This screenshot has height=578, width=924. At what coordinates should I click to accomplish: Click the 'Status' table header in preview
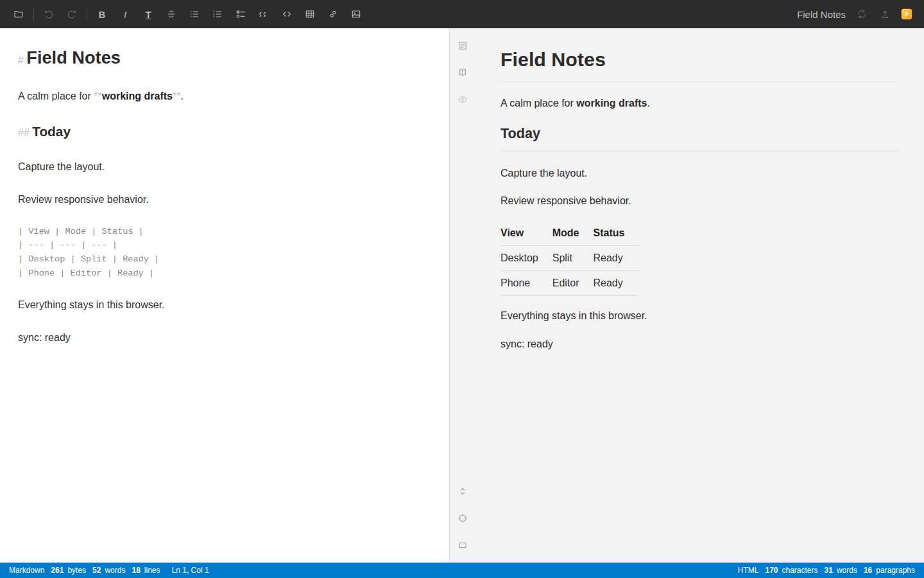click(x=609, y=233)
